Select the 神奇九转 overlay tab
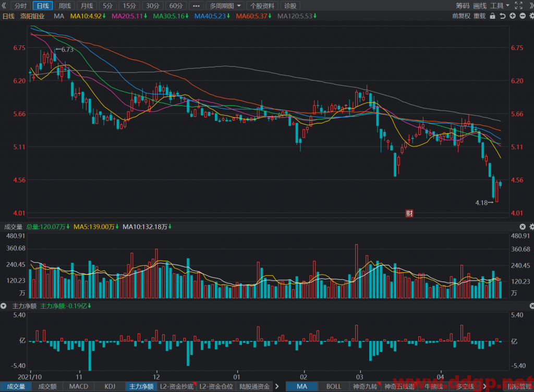The image size is (534, 392). (365, 387)
